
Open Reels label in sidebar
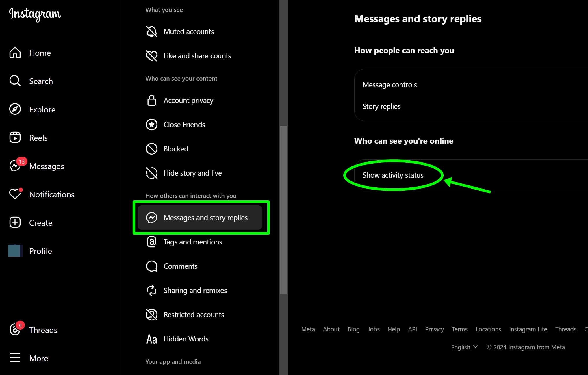pos(38,138)
